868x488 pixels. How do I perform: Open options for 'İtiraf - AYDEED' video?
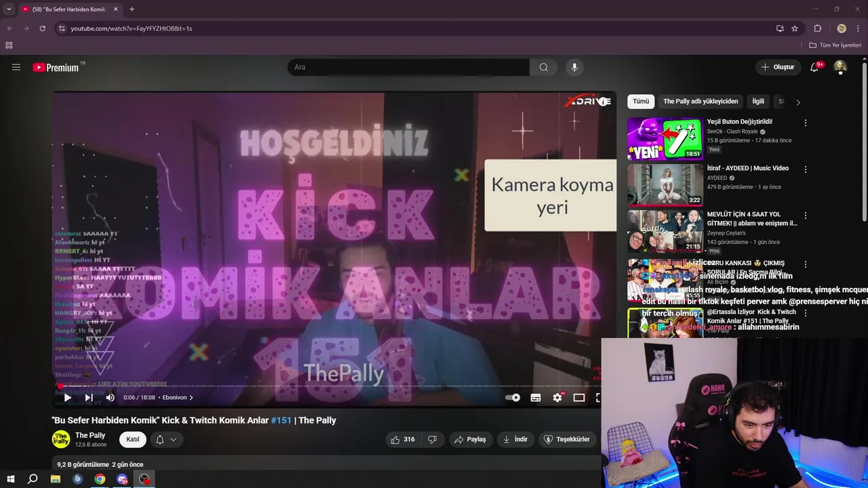[x=806, y=169]
